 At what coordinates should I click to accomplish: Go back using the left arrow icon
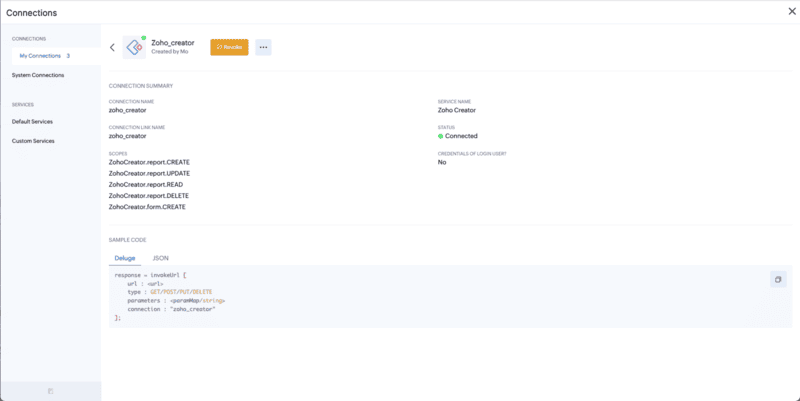click(x=112, y=47)
